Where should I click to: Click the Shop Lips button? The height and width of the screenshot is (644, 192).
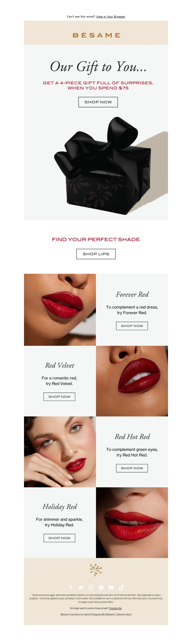tap(96, 254)
